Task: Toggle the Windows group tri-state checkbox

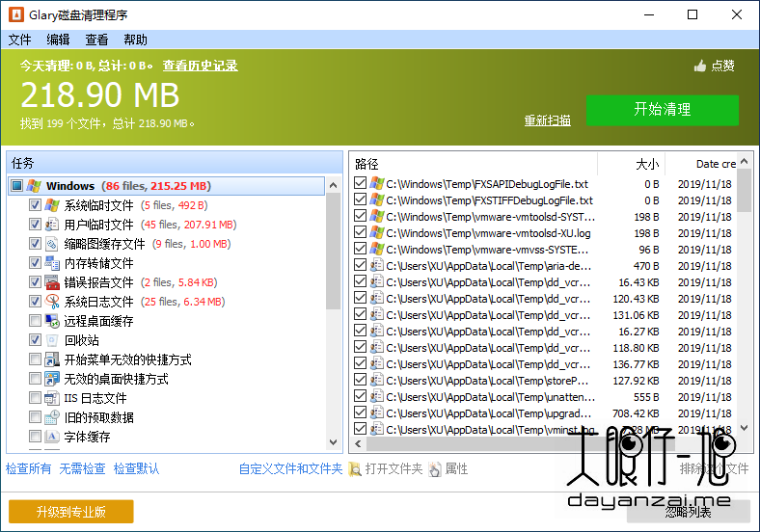Action: click(x=17, y=186)
